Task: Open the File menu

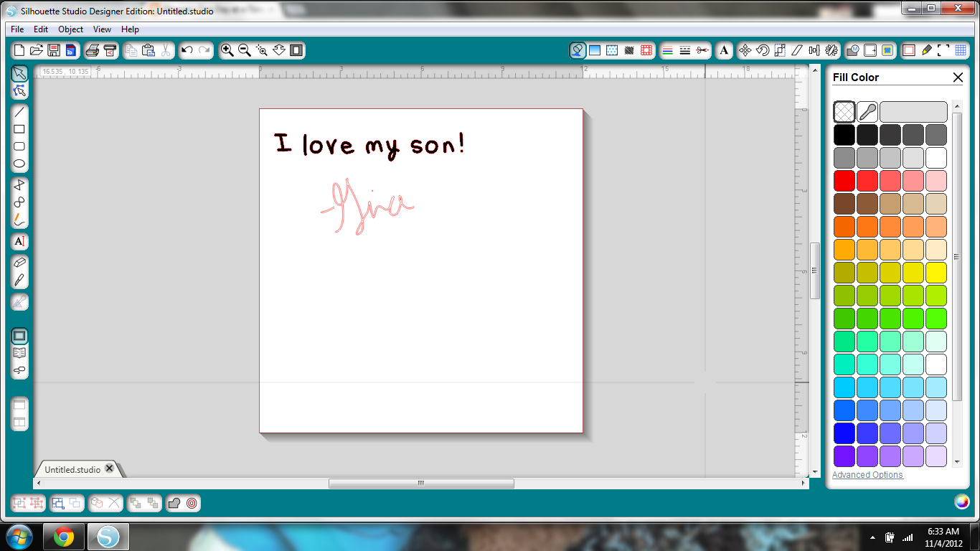Action: tap(17, 29)
